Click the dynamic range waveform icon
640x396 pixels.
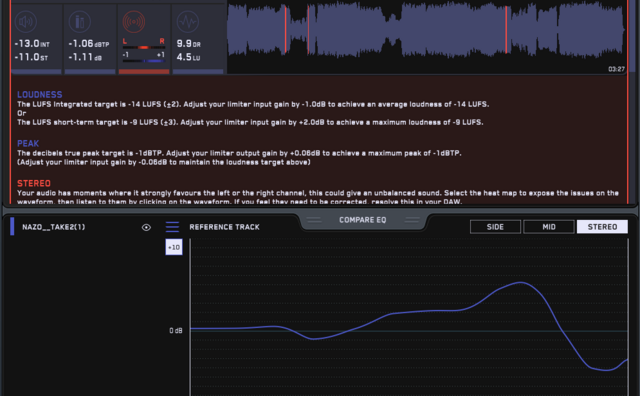(x=188, y=22)
